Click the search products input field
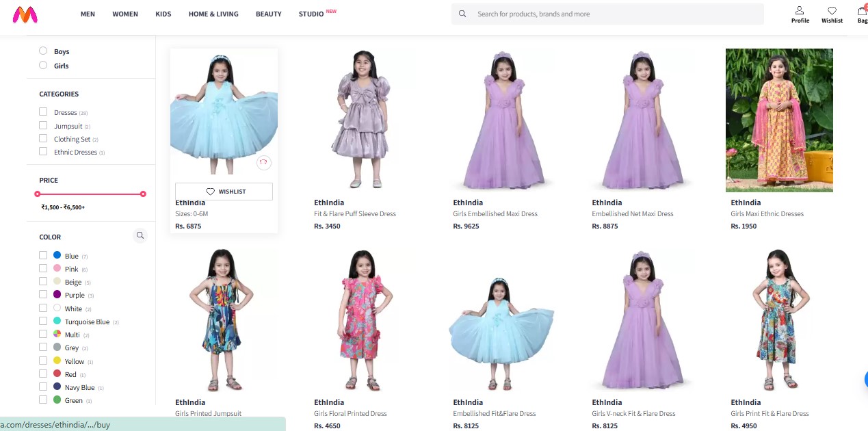 [x=618, y=14]
